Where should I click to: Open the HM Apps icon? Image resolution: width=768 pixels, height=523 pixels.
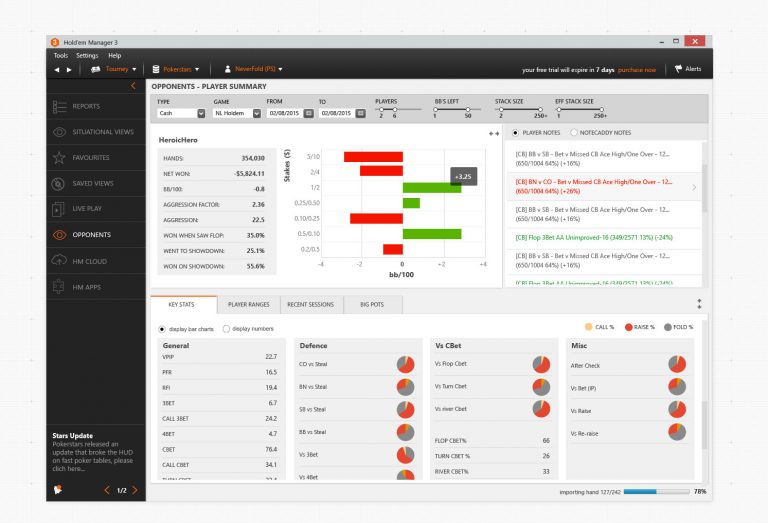click(60, 287)
